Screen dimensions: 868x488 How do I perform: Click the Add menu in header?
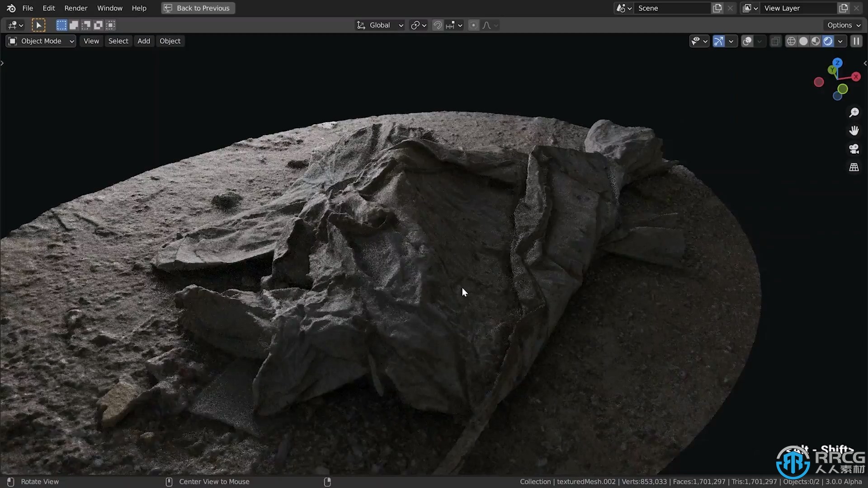point(144,41)
